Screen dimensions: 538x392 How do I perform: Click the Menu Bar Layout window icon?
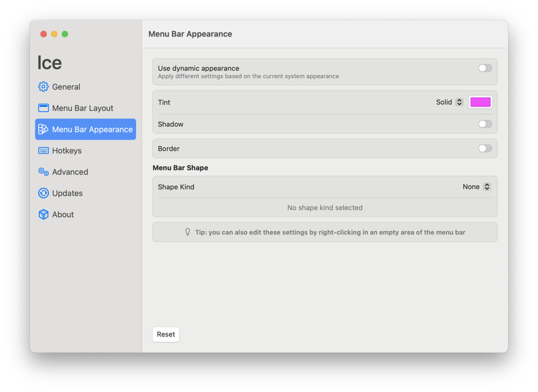(x=43, y=108)
